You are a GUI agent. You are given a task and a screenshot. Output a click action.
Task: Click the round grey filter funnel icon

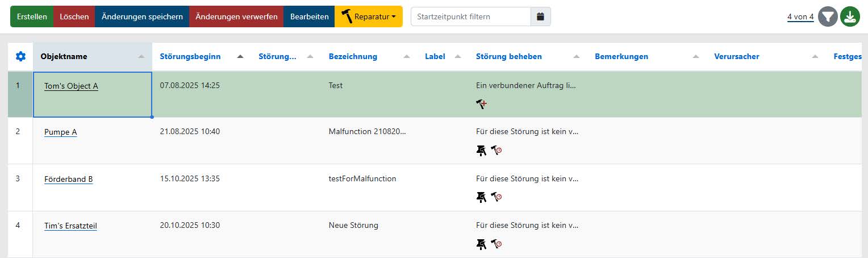[x=828, y=16]
